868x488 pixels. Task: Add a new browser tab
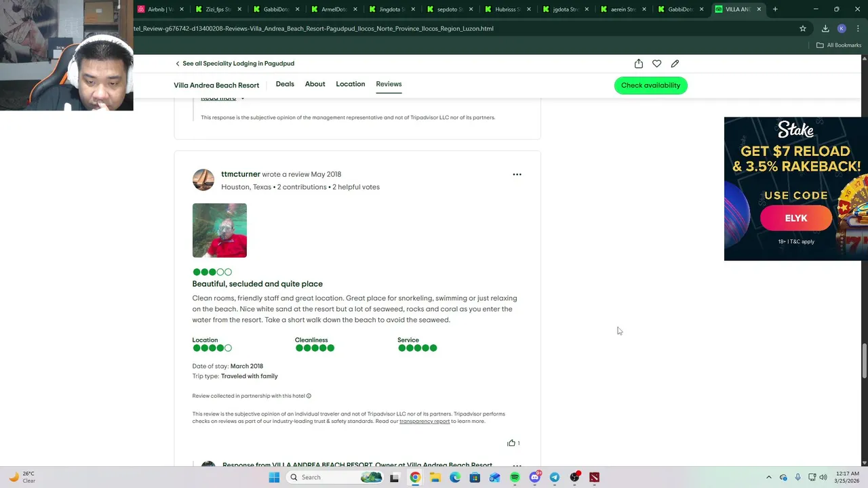pos(775,9)
